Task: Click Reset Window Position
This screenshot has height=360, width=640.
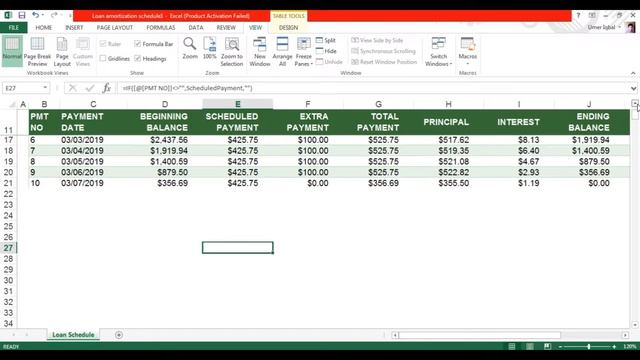Action: pos(384,62)
